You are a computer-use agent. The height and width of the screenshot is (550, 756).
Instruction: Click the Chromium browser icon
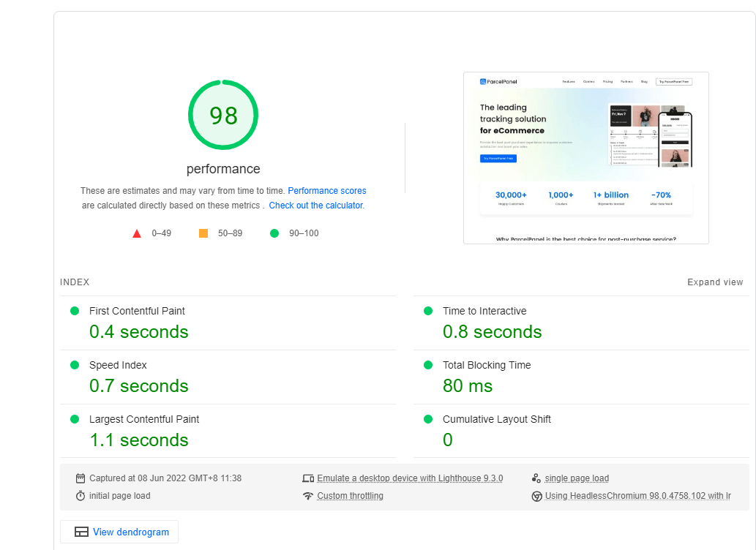(536, 496)
